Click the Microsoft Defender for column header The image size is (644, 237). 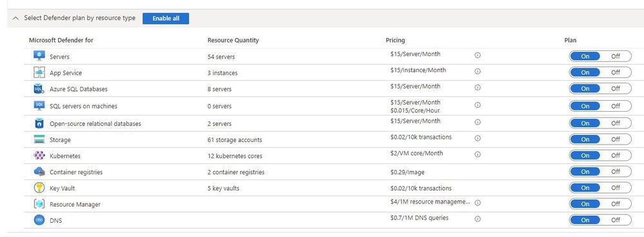[x=61, y=40]
